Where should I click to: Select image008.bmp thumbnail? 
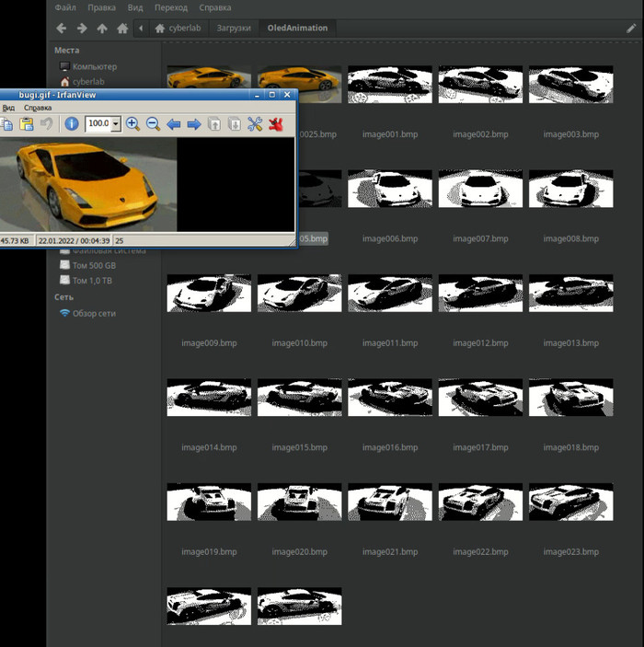(x=571, y=189)
